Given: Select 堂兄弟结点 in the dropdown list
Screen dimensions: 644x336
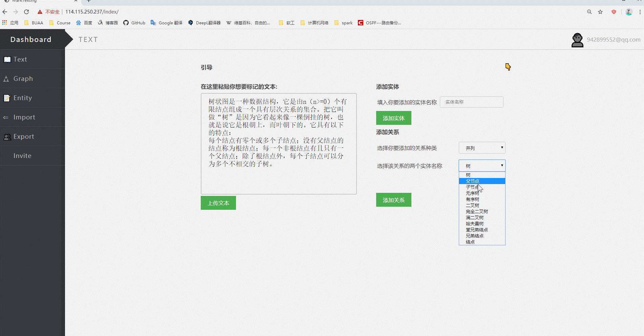Looking at the screenshot, I should click(x=482, y=230).
